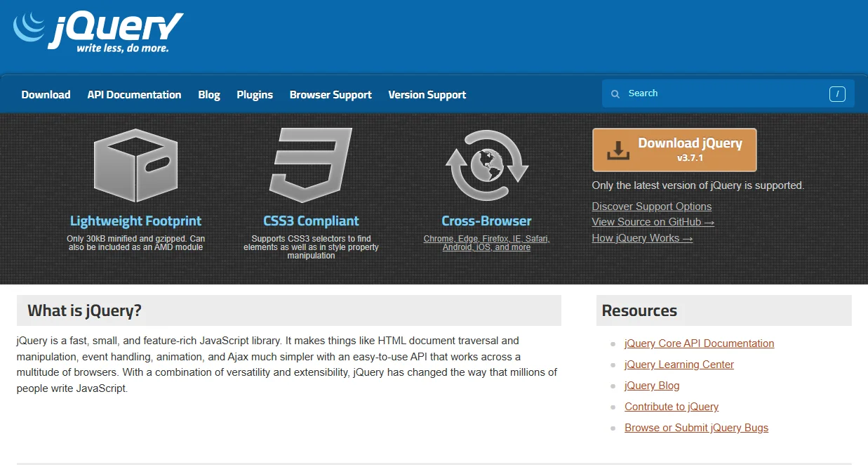
Task: Click the bullet beside jQuery Blog link
Action: tap(612, 387)
